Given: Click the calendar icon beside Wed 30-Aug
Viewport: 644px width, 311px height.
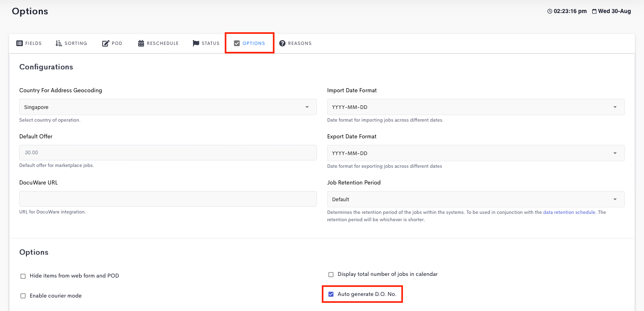Looking at the screenshot, I should click(x=595, y=11).
